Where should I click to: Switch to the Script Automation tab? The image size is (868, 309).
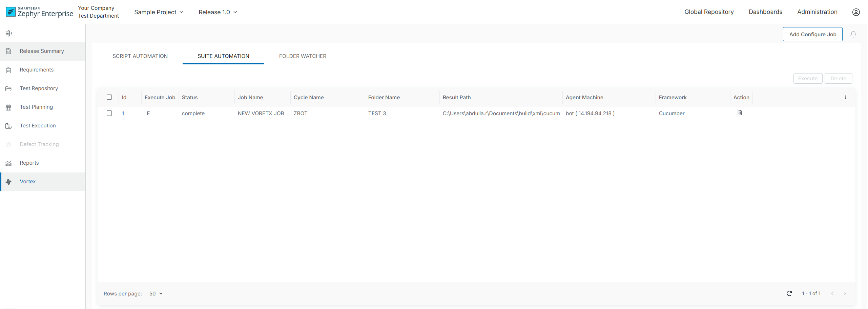coord(140,56)
